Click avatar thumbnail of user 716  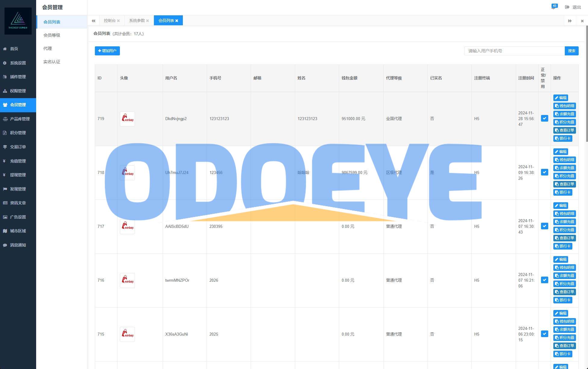[127, 281]
